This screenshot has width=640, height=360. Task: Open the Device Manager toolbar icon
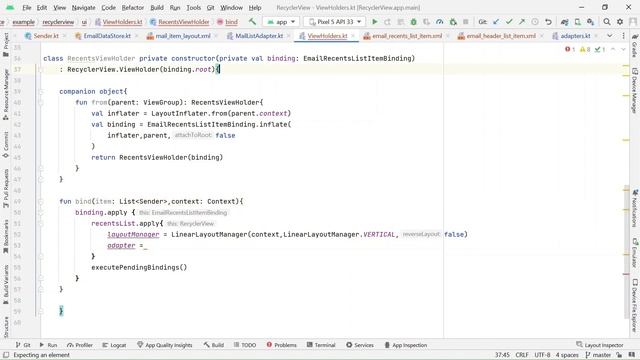578,22
